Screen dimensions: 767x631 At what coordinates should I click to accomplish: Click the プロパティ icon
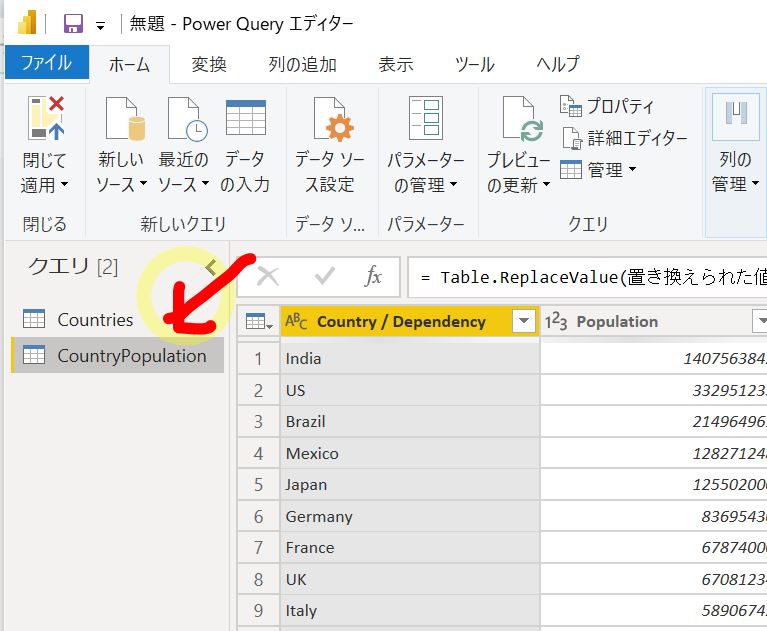(571, 106)
